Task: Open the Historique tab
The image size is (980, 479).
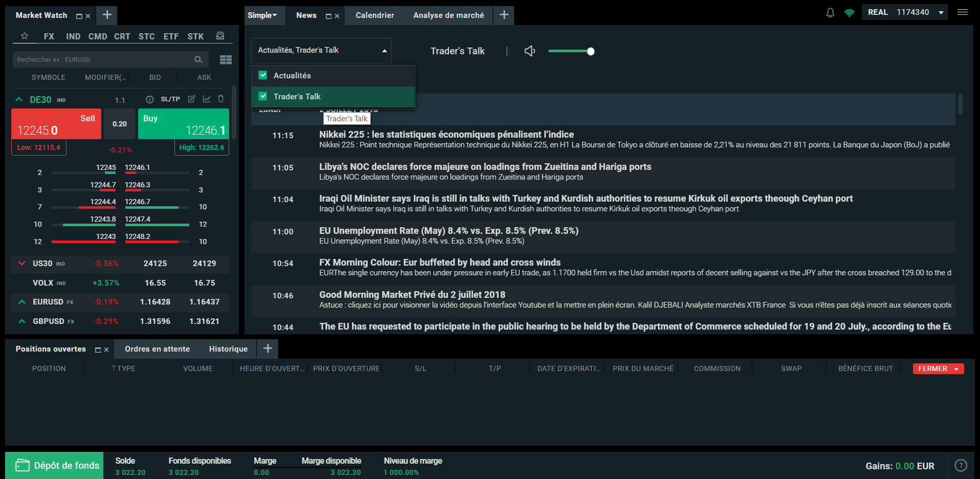Action: click(228, 349)
